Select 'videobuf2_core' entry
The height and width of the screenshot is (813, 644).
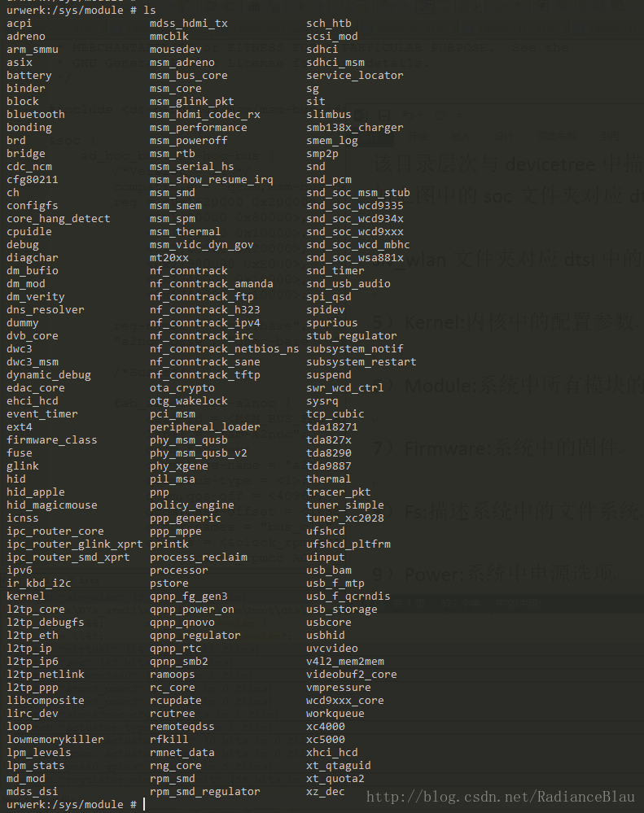(352, 674)
